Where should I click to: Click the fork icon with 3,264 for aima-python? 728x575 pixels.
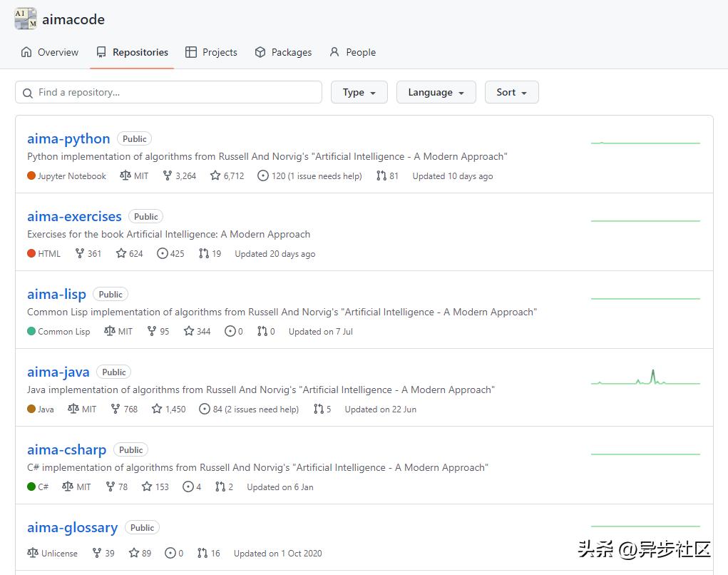tap(168, 175)
